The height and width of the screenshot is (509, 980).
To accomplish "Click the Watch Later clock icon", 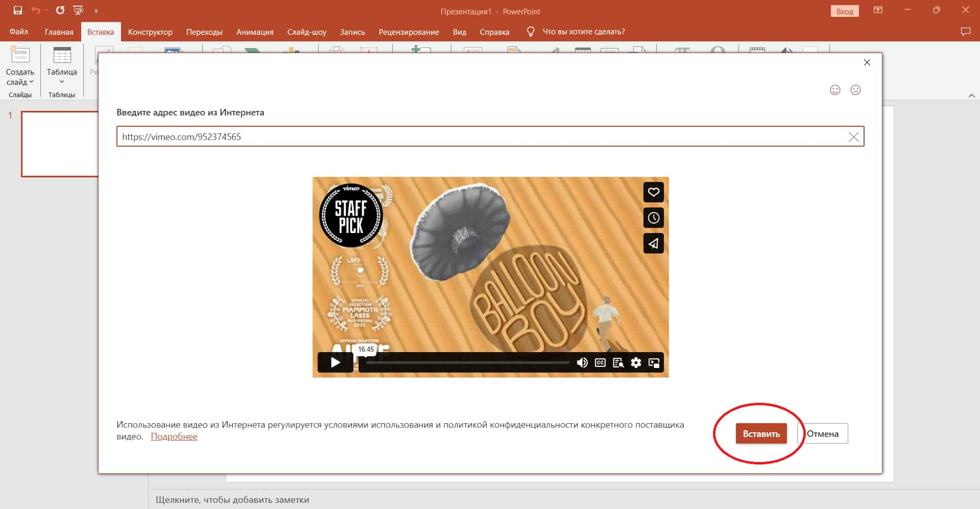I will click(x=653, y=218).
